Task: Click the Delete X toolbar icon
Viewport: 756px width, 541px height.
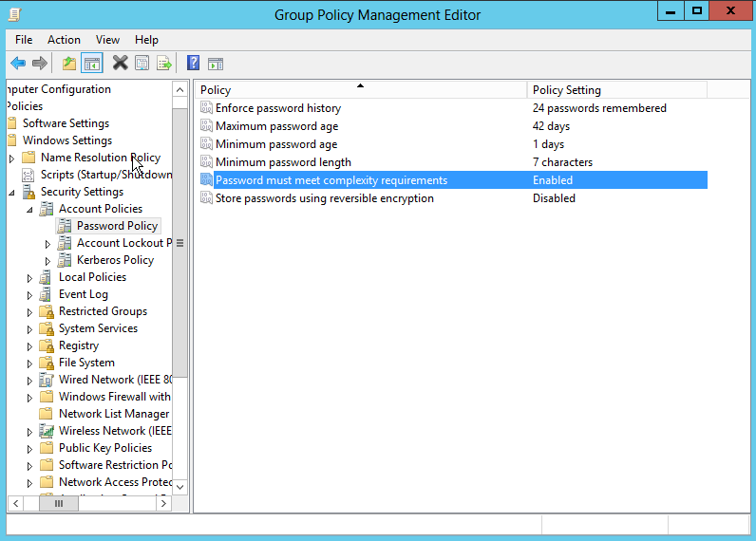Action: click(x=120, y=63)
